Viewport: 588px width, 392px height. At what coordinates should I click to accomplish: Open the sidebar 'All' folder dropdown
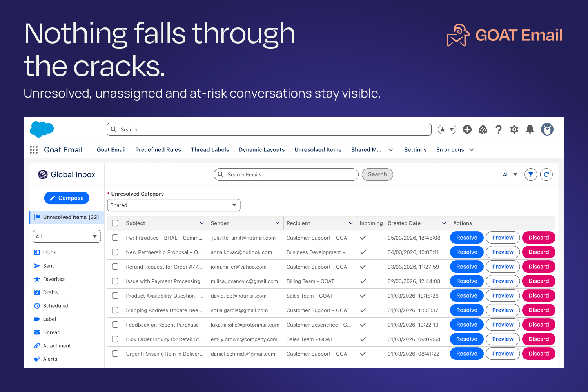[x=67, y=236]
